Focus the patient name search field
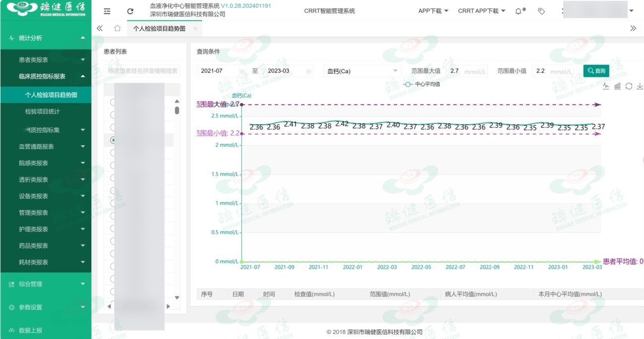Image resolution: width=644 pixels, height=339 pixels. (142, 71)
